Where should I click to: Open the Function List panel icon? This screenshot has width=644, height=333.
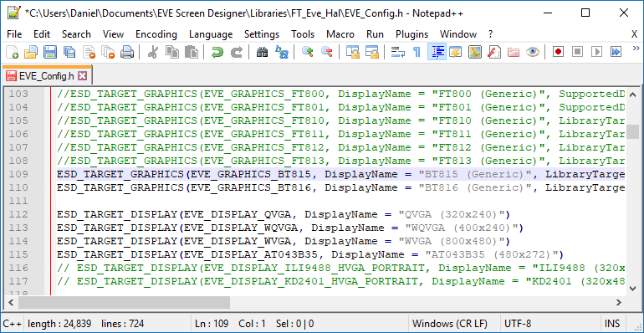(x=493, y=52)
